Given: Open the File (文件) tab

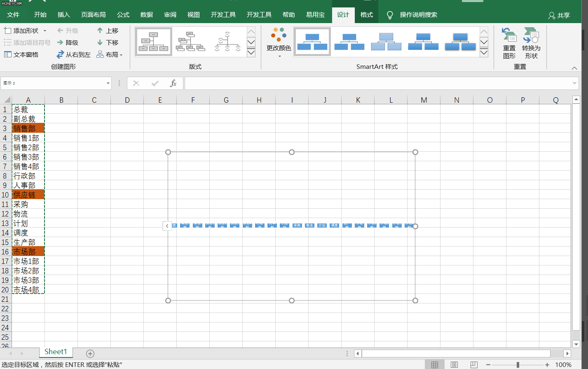Looking at the screenshot, I should (x=13, y=15).
